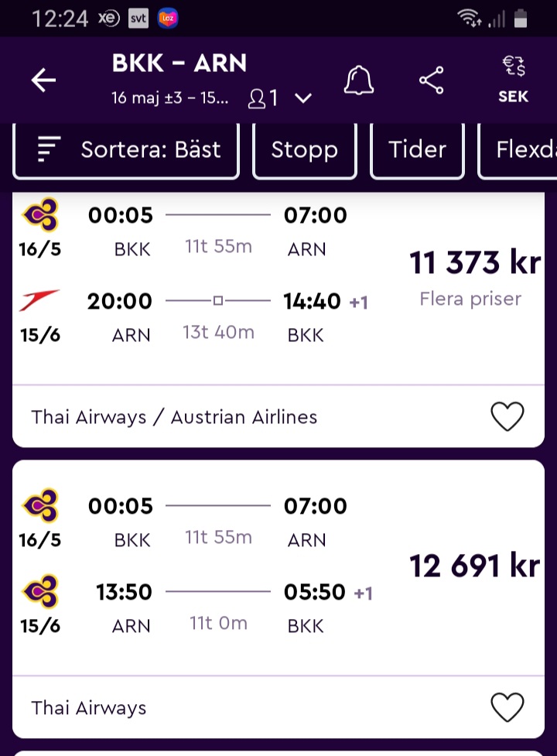Tap the share icon

(431, 80)
